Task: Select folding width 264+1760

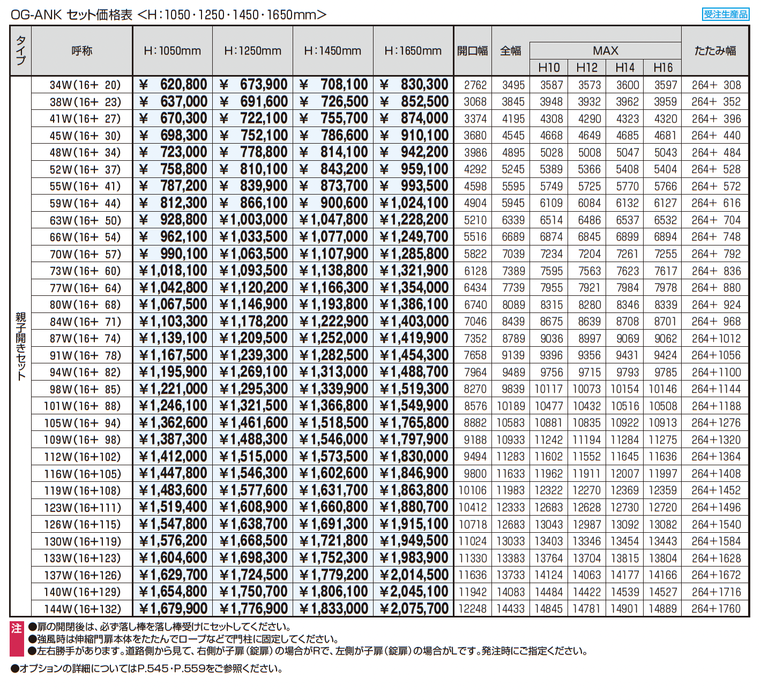Action: coord(716,609)
